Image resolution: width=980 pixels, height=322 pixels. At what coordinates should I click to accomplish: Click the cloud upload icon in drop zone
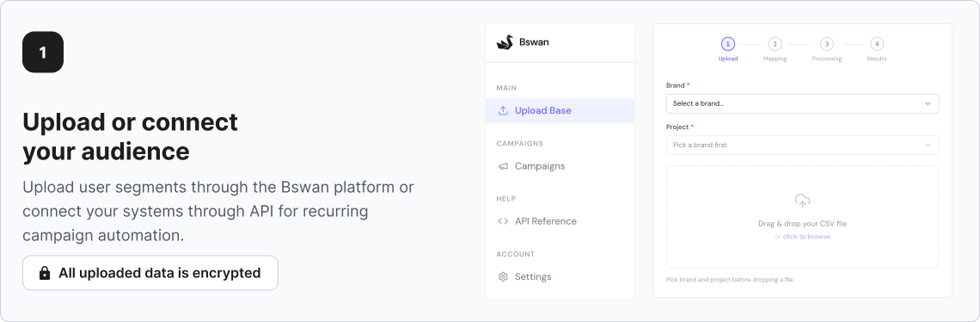point(803,201)
